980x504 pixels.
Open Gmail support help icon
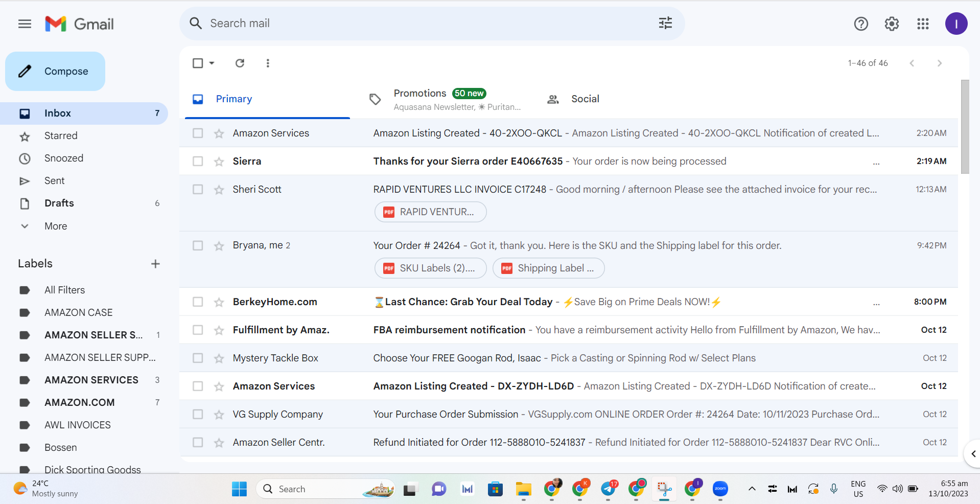pyautogui.click(x=861, y=24)
